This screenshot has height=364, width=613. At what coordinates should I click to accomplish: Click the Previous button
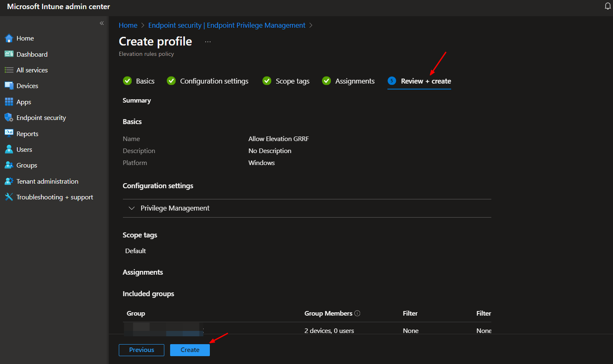(x=142, y=350)
